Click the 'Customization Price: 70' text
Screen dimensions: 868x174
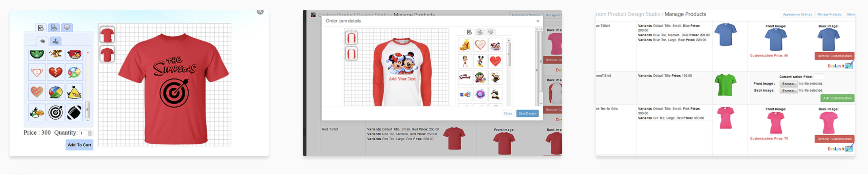coord(769,138)
